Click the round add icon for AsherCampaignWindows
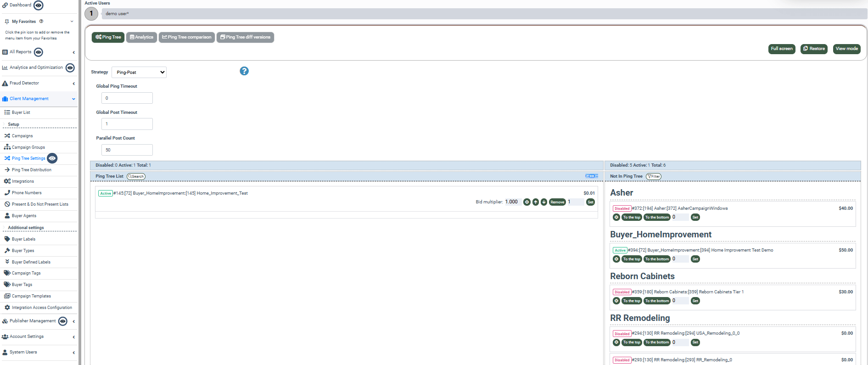The image size is (868, 365). coord(616,217)
